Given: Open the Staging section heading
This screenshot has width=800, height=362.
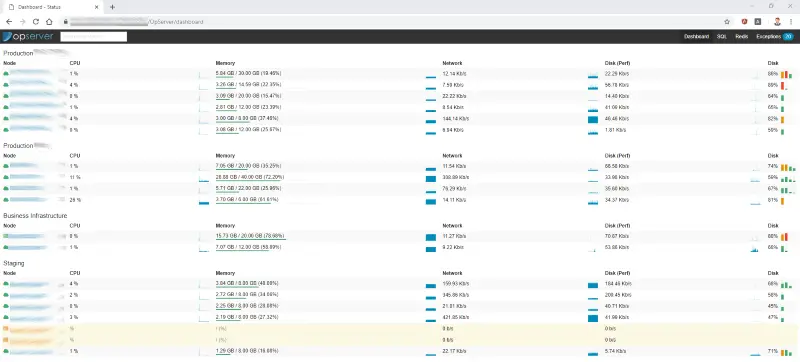Looking at the screenshot, I should coord(14,263).
